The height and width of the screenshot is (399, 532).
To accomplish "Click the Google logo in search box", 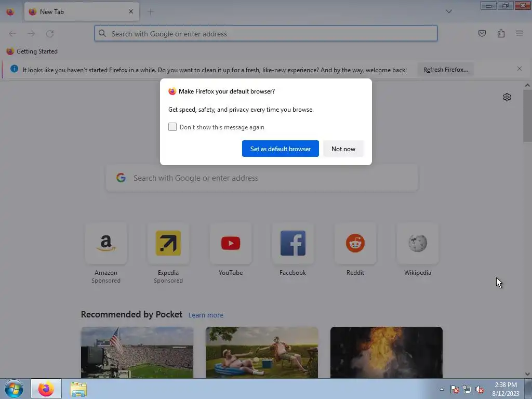I will pos(121,178).
